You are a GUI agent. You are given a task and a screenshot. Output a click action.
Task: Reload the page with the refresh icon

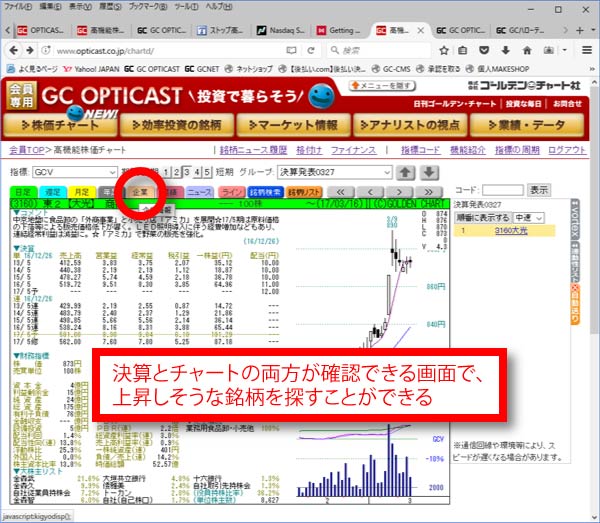(311, 50)
